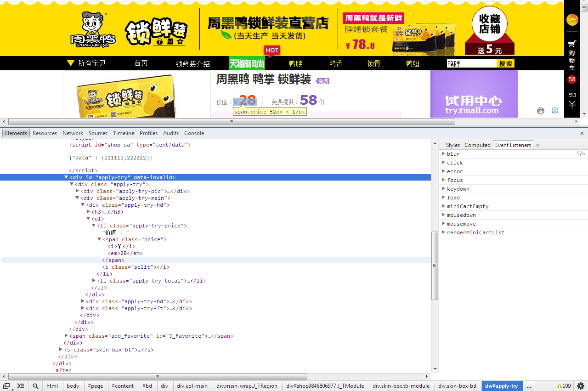This screenshot has width=588, height=391.
Task: Expand the error event listener
Action: click(x=443, y=171)
